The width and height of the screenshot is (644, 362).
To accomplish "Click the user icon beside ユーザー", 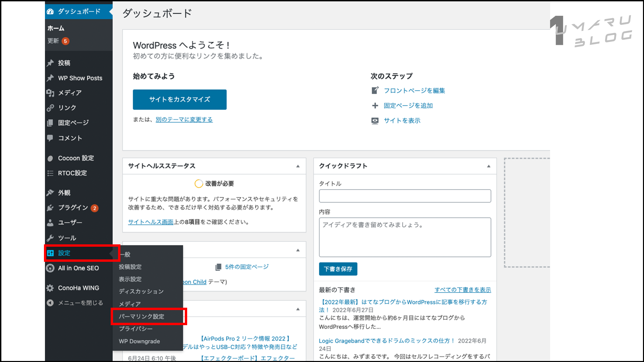I will tap(50, 223).
